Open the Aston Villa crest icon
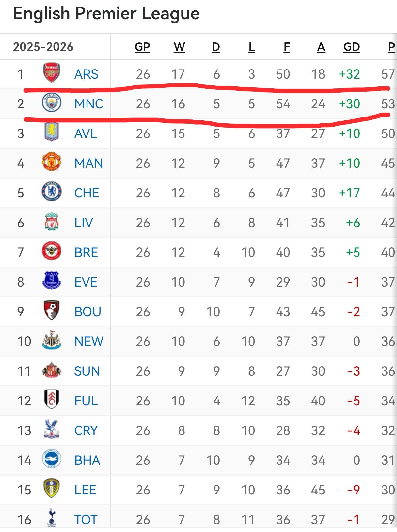This screenshot has width=397, height=532. coord(52,132)
